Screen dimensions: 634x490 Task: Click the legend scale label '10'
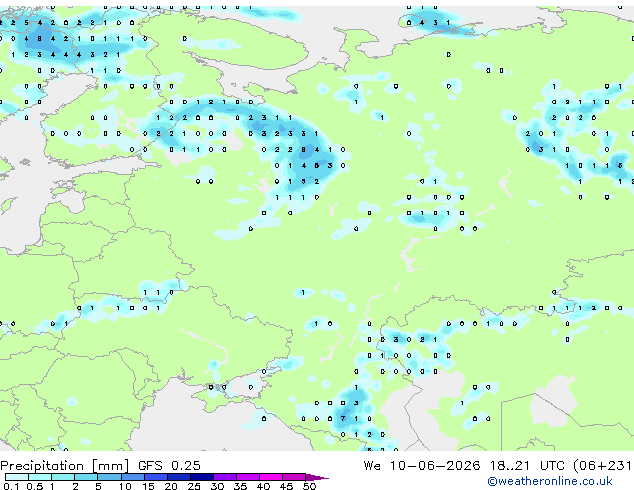click(x=125, y=486)
